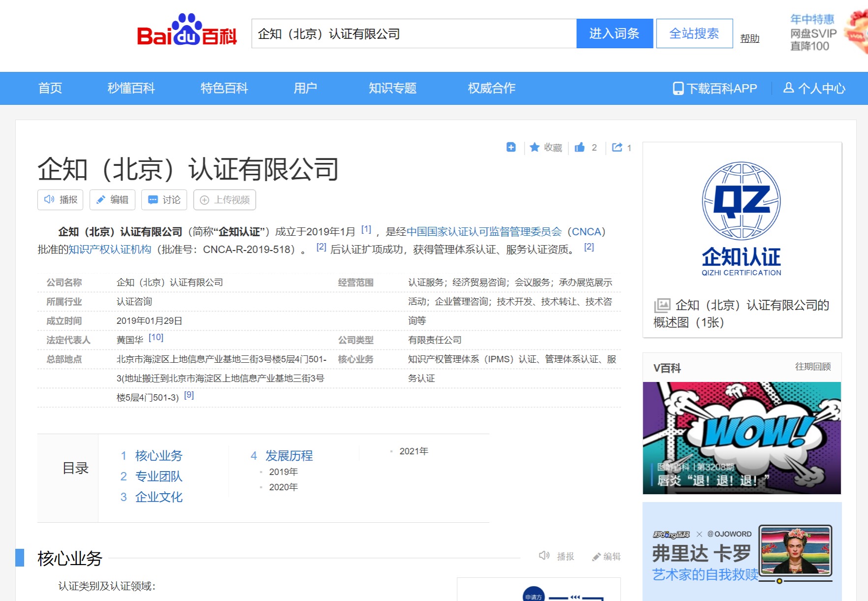Click the 成立时间 value 2019年01月29日
Viewport: 868px width, 601px height.
point(150,321)
